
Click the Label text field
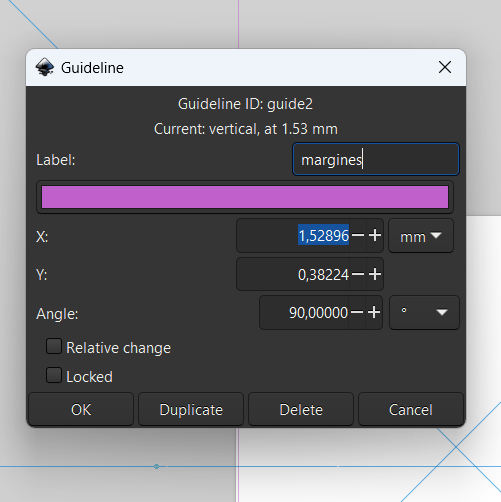[376, 159]
